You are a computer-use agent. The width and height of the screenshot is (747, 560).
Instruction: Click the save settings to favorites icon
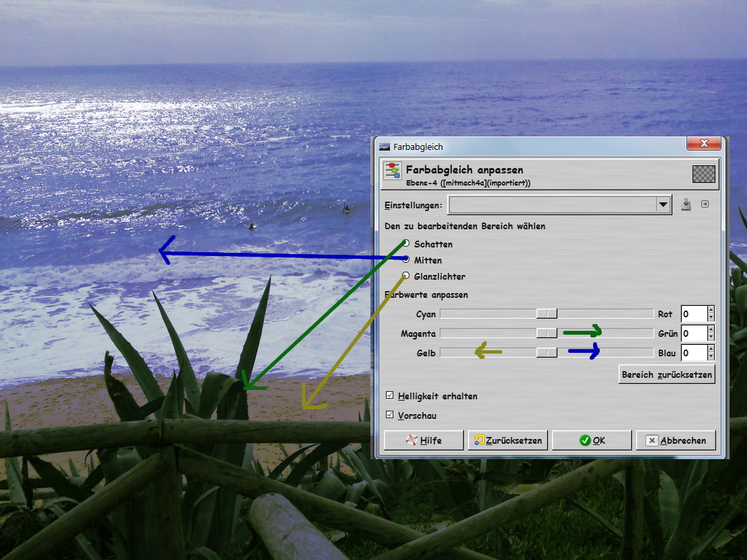point(686,204)
